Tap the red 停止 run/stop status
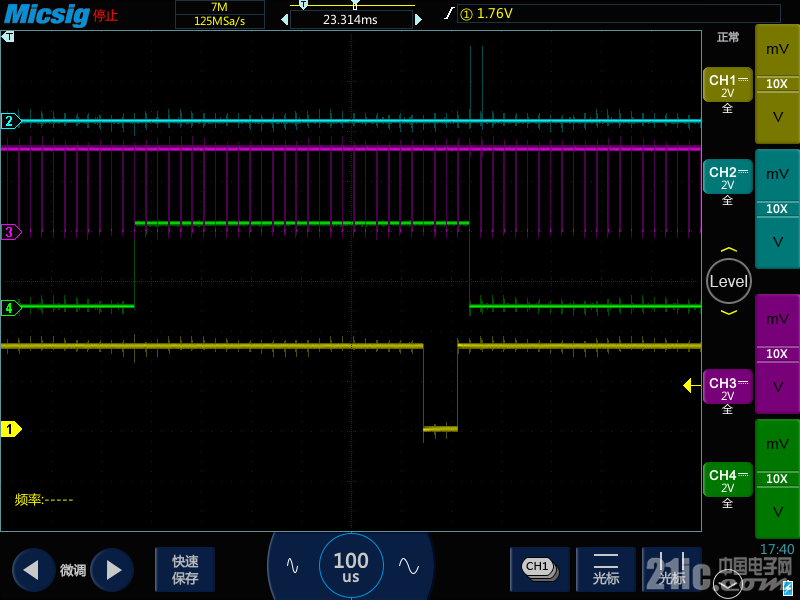 click(x=106, y=16)
